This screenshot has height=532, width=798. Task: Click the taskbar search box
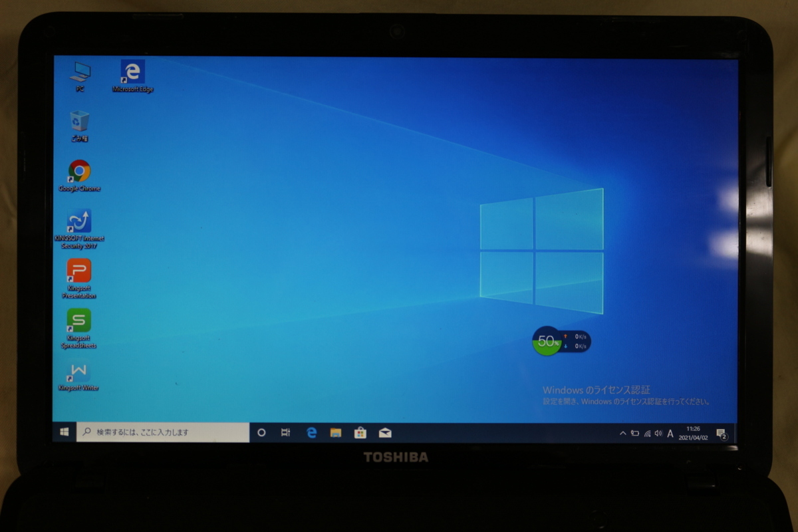tap(163, 432)
